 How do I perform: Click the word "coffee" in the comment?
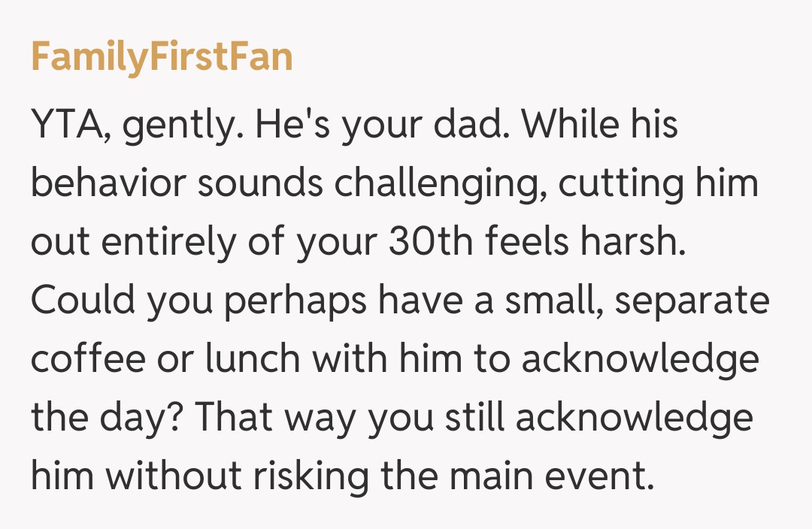pyautogui.click(x=87, y=358)
